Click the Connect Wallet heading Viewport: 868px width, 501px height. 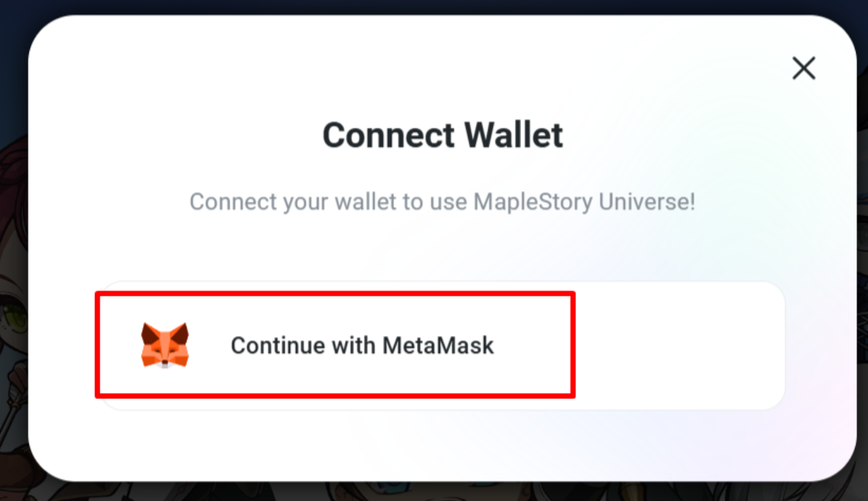click(443, 135)
